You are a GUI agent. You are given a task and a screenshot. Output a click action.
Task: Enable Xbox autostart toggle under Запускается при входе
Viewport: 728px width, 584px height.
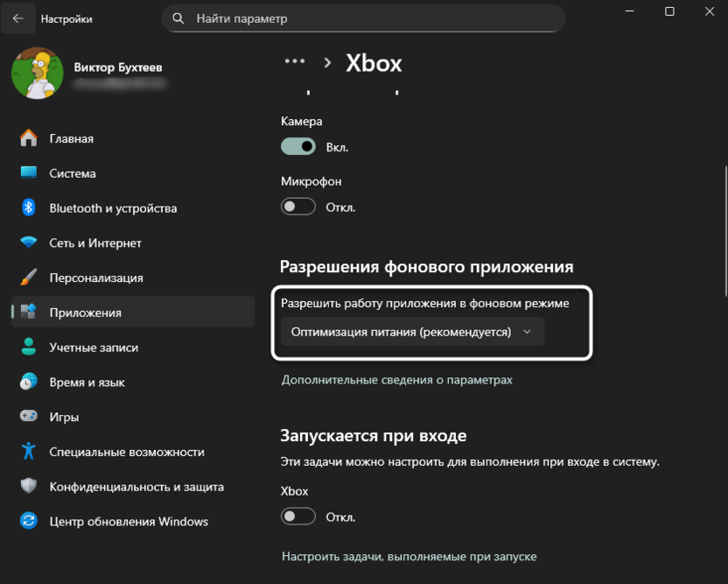[298, 517]
